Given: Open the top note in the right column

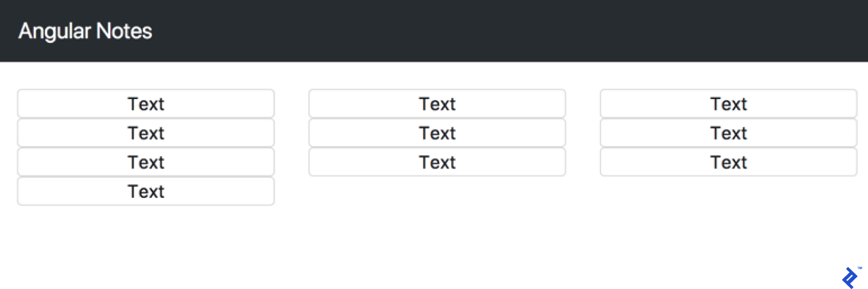Looking at the screenshot, I should click(x=728, y=104).
